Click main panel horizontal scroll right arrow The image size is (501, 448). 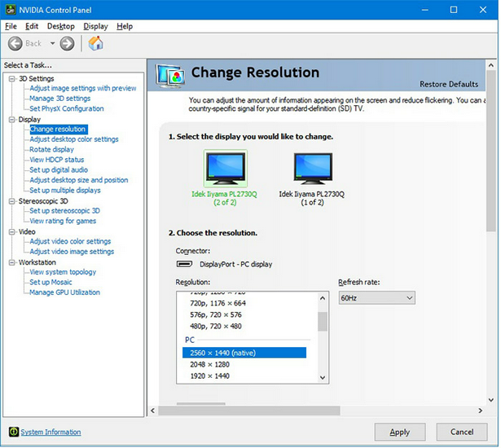[481, 411]
